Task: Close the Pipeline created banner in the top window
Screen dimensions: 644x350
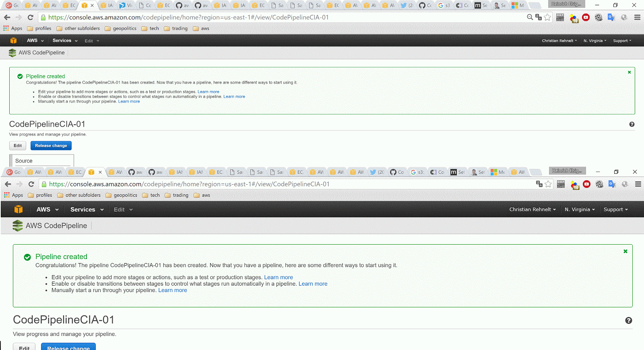Action: coord(629,72)
